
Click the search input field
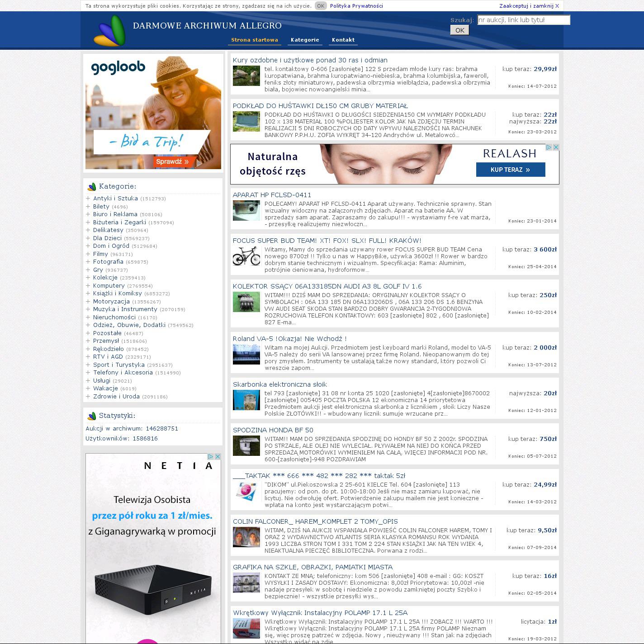pyautogui.click(x=523, y=20)
